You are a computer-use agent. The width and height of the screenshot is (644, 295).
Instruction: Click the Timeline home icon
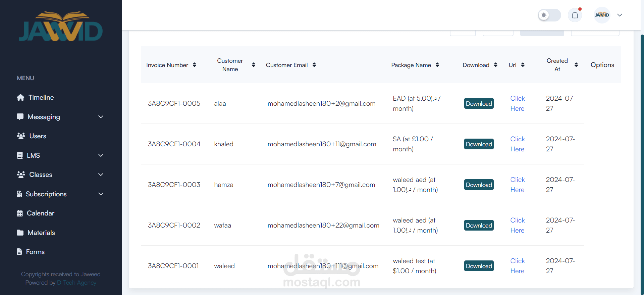point(20,97)
